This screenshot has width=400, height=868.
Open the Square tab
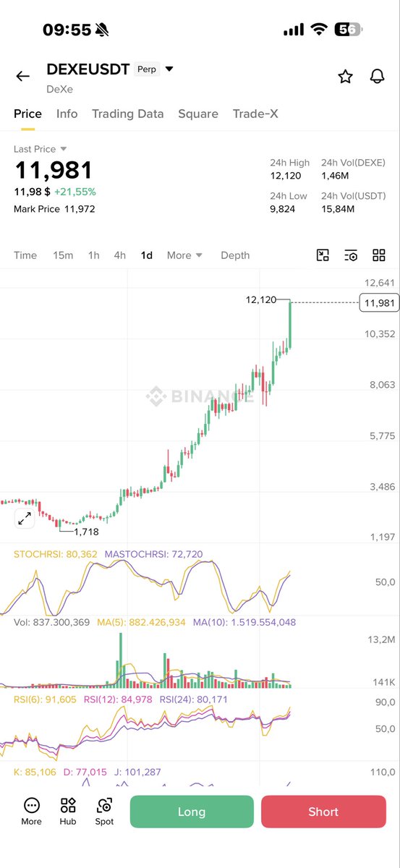pos(198,114)
